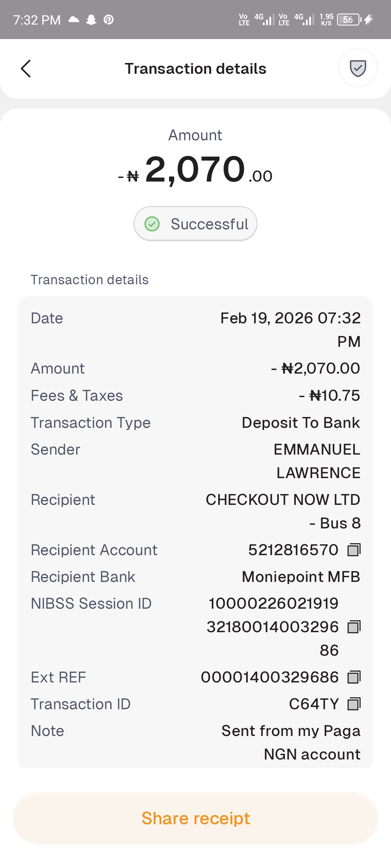391x868 pixels.
Task: Copy the NIBSS Session ID
Action: (354, 627)
